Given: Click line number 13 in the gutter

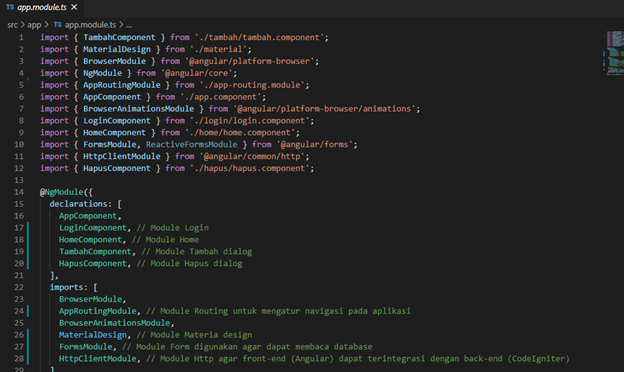Looking at the screenshot, I should click(x=19, y=180).
